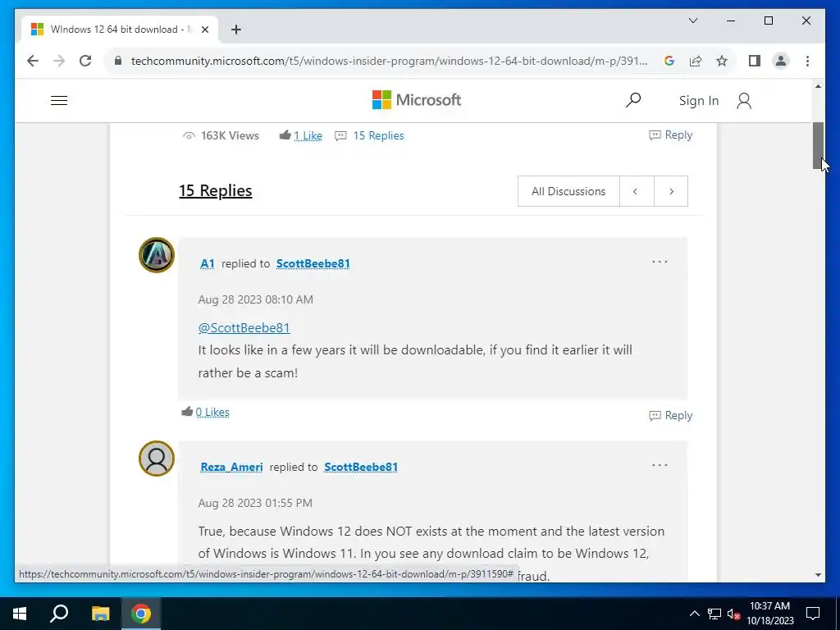This screenshot has width=840, height=630.
Task: Select the All Discussions button
Action: (568, 191)
